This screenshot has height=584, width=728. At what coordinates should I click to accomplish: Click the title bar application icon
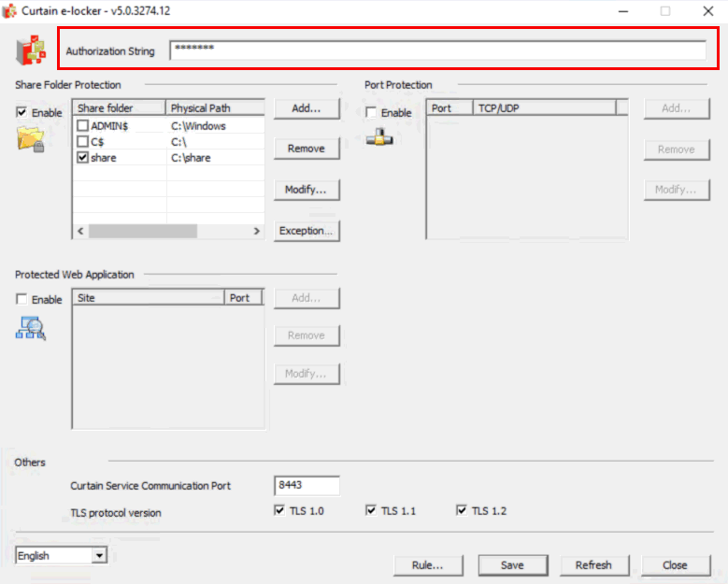click(x=11, y=11)
